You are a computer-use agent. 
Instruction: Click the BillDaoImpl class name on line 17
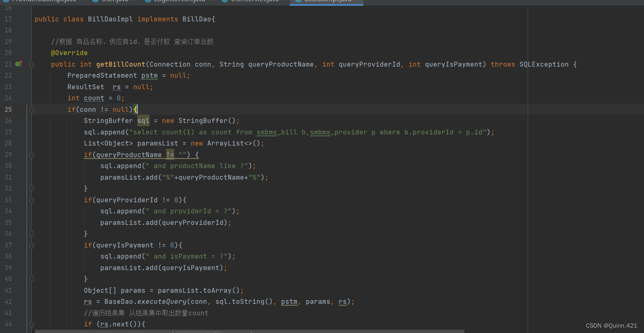[111, 19]
